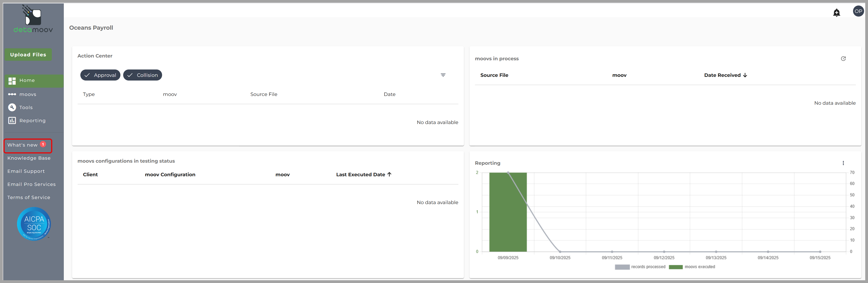The image size is (868, 283).
Task: Open the Knowledge Base link
Action: 29,158
